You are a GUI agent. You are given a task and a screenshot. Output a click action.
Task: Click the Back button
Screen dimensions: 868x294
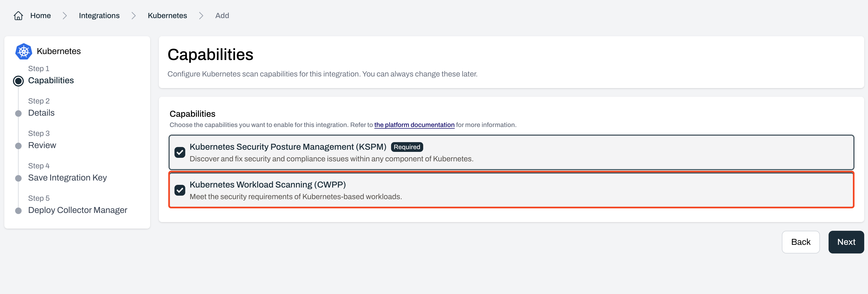pyautogui.click(x=800, y=242)
